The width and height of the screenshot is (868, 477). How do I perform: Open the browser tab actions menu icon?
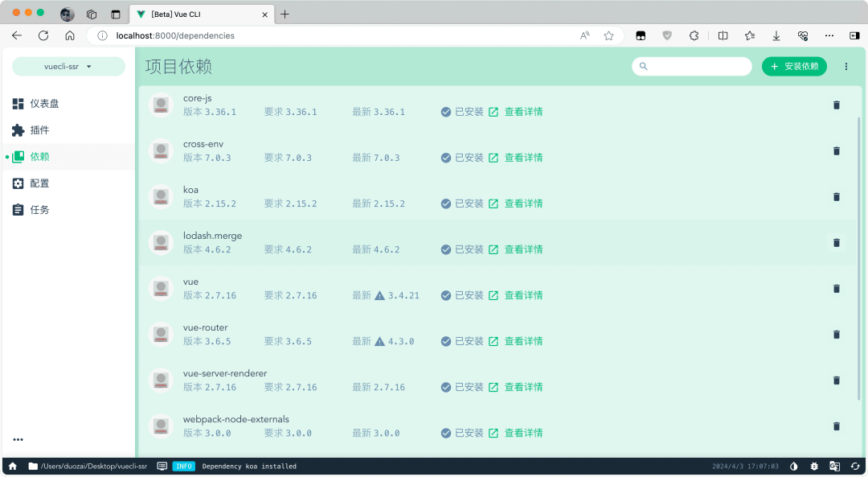(x=116, y=14)
